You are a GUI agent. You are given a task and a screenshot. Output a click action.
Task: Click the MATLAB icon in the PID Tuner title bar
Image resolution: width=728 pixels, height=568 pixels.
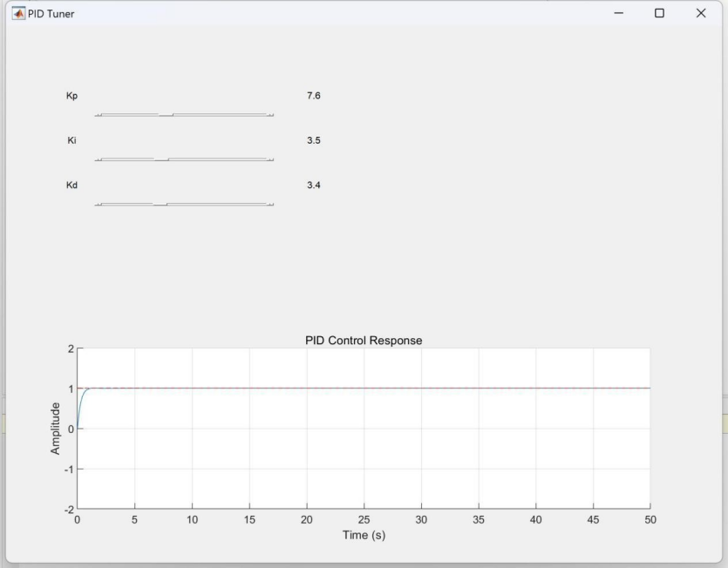[x=18, y=13]
